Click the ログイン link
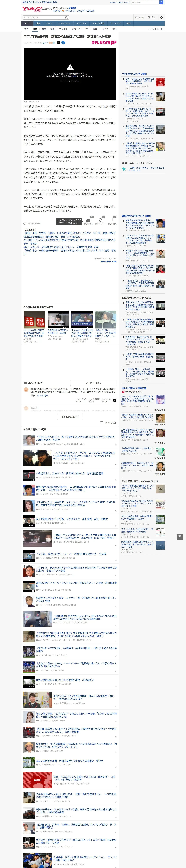 pos(57,11)
